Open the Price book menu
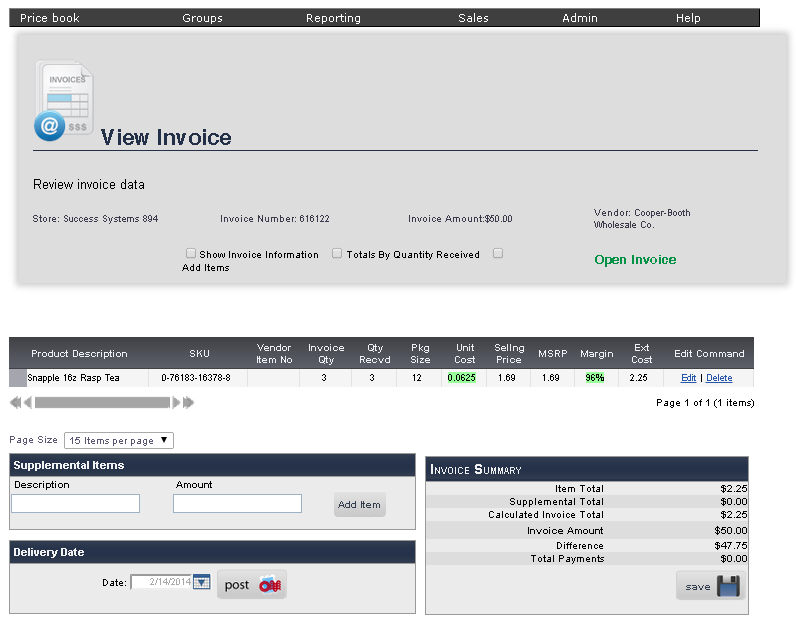Image resolution: width=796 pixels, height=642 pixels. pyautogui.click(x=50, y=18)
